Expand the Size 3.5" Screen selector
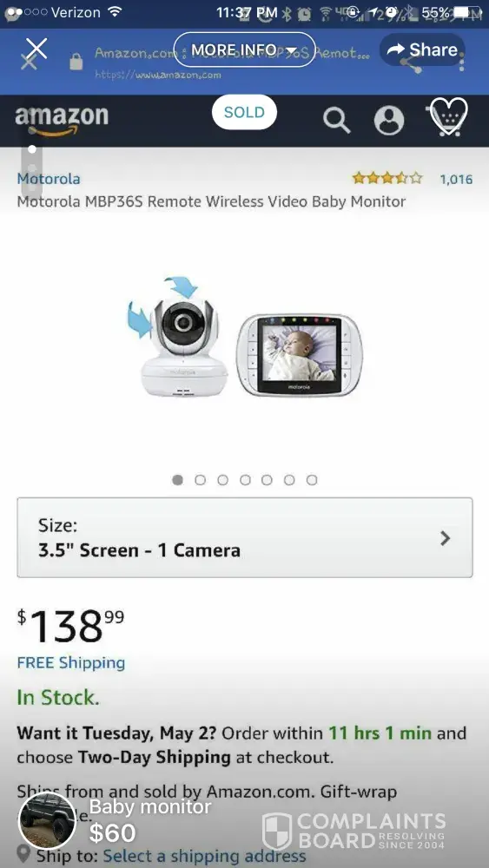This screenshot has height=868, width=489. 245,537
